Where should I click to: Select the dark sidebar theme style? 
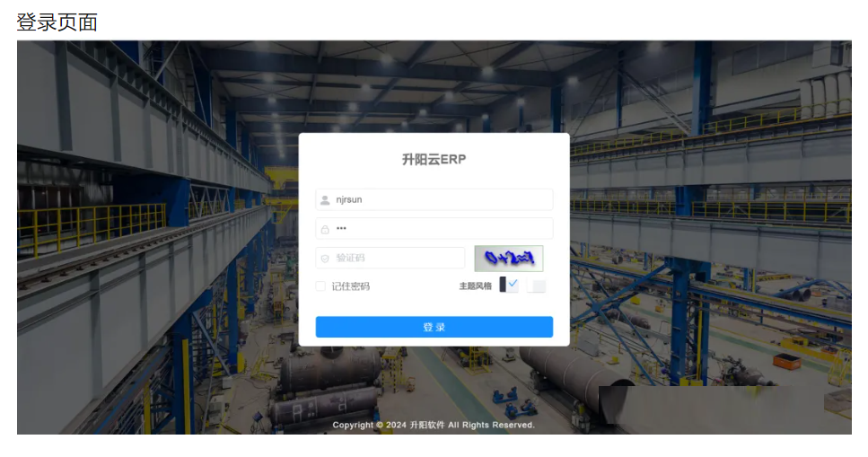coord(509,285)
